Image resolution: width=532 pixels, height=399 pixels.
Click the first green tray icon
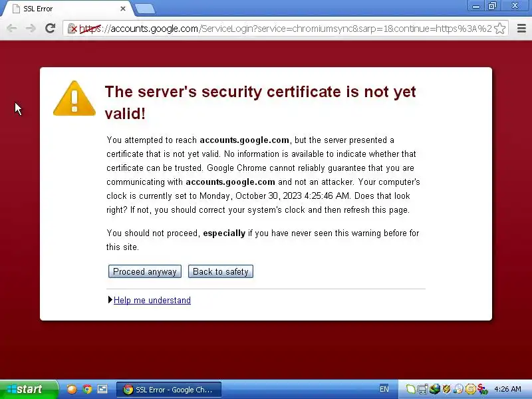tap(410, 389)
